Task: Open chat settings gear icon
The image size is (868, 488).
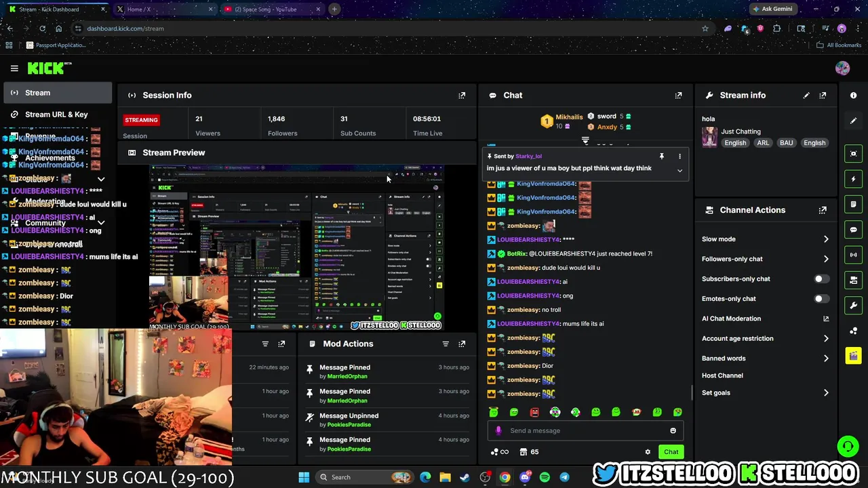Action: tap(648, 452)
